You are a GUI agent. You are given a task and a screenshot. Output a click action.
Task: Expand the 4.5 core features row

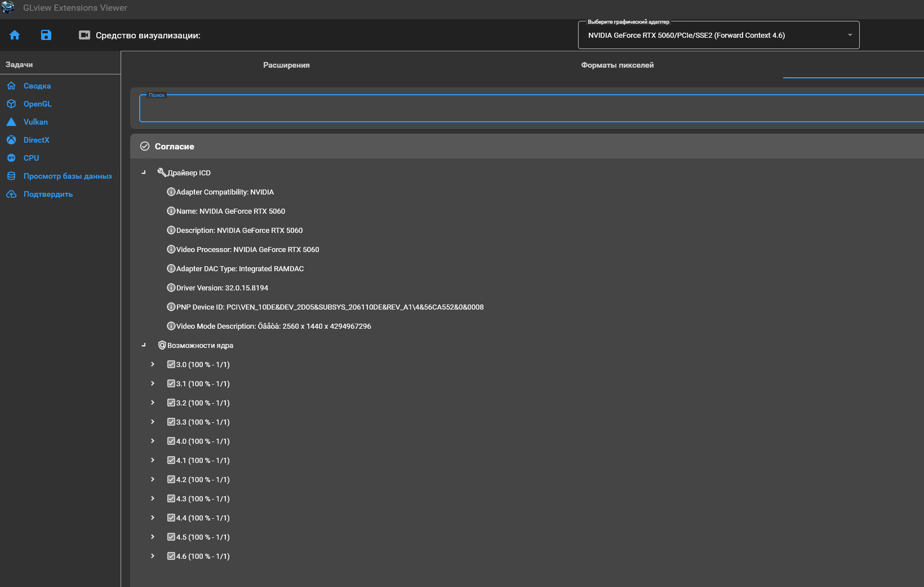click(x=153, y=537)
